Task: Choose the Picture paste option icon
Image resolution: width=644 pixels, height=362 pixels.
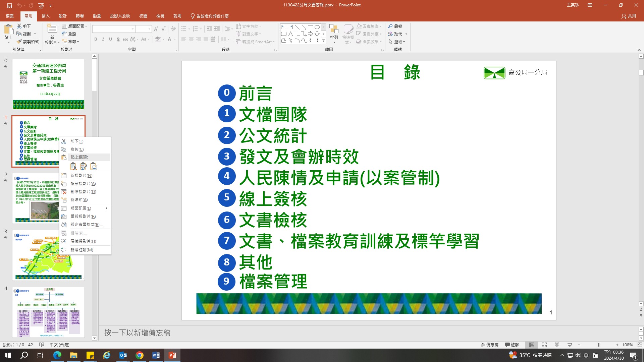Action: click(x=94, y=166)
